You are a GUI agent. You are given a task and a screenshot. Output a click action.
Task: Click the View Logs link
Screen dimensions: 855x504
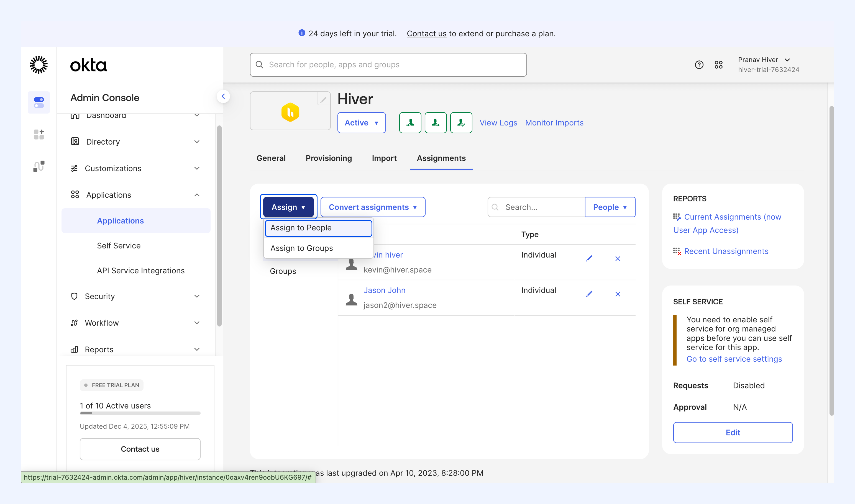click(498, 123)
